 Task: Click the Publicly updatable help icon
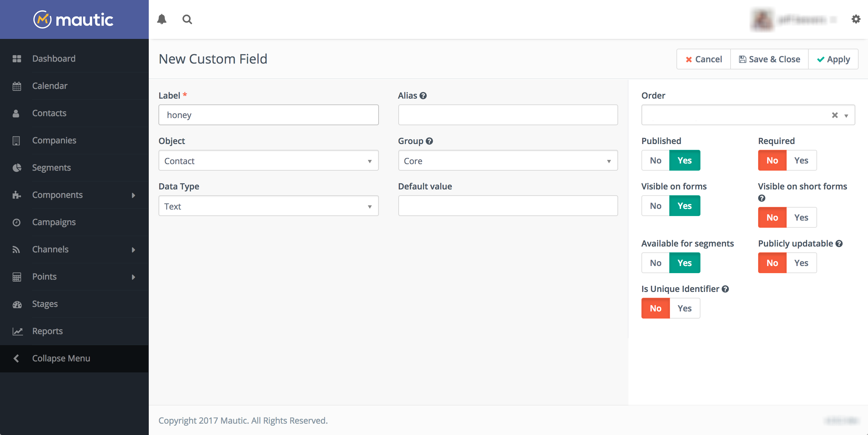pyautogui.click(x=839, y=244)
